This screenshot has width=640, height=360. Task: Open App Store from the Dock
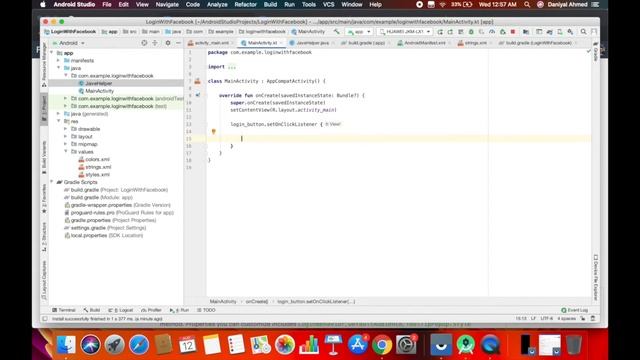(358, 345)
